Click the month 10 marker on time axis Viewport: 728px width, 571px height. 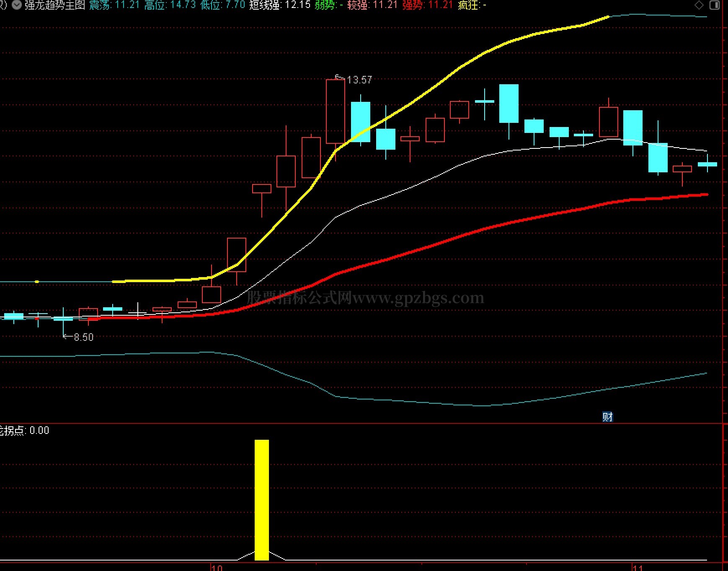tap(217, 568)
